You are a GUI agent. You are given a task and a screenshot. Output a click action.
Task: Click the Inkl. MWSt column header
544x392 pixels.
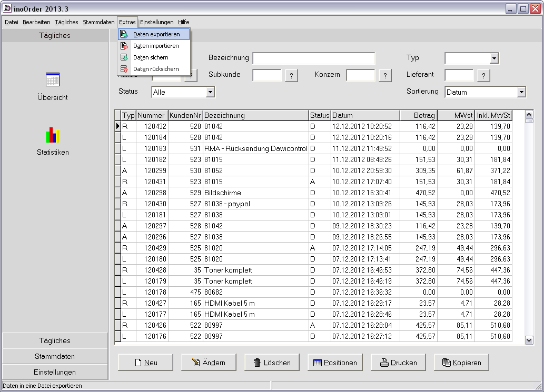click(493, 115)
